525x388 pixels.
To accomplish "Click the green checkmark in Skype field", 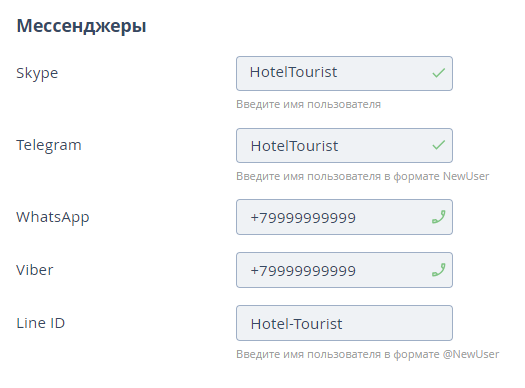I will pos(438,73).
